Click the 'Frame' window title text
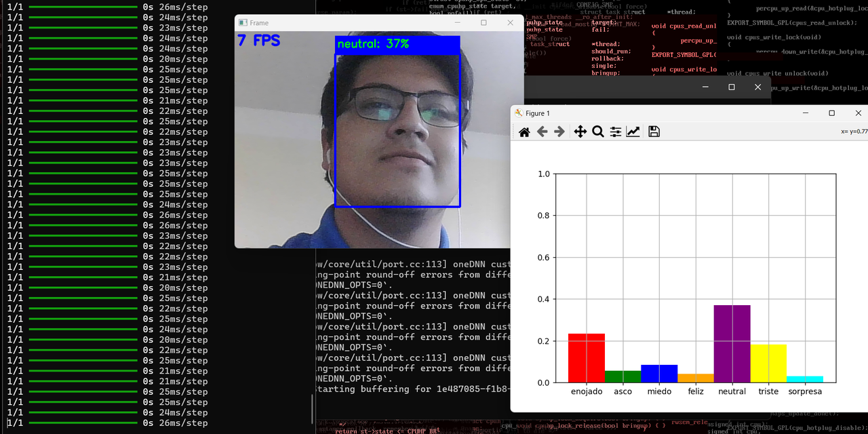The height and width of the screenshot is (434, 868). (259, 22)
